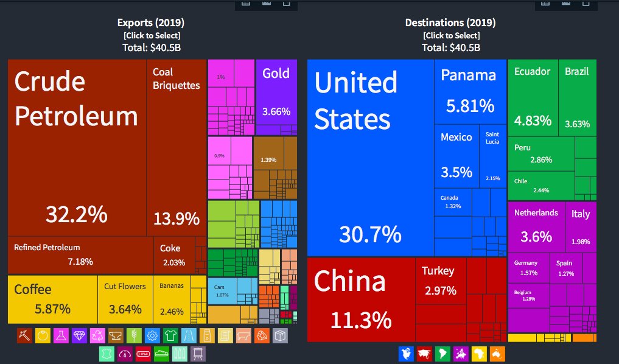Select the metals anvil icon
This screenshot has width=619, height=364.
click(x=116, y=335)
